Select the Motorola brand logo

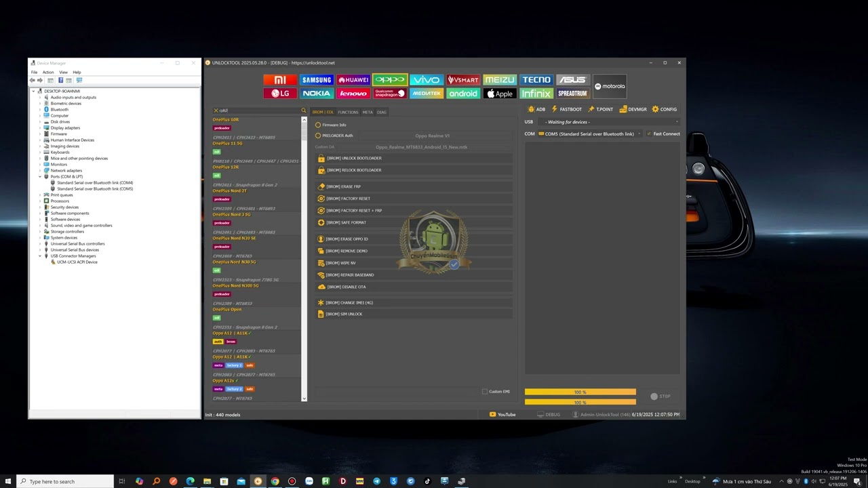610,87
